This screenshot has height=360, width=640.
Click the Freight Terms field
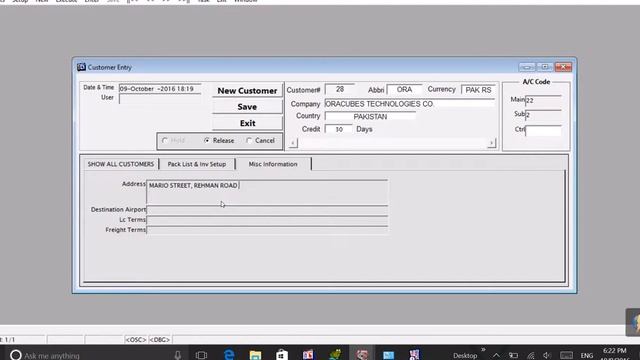(267, 231)
